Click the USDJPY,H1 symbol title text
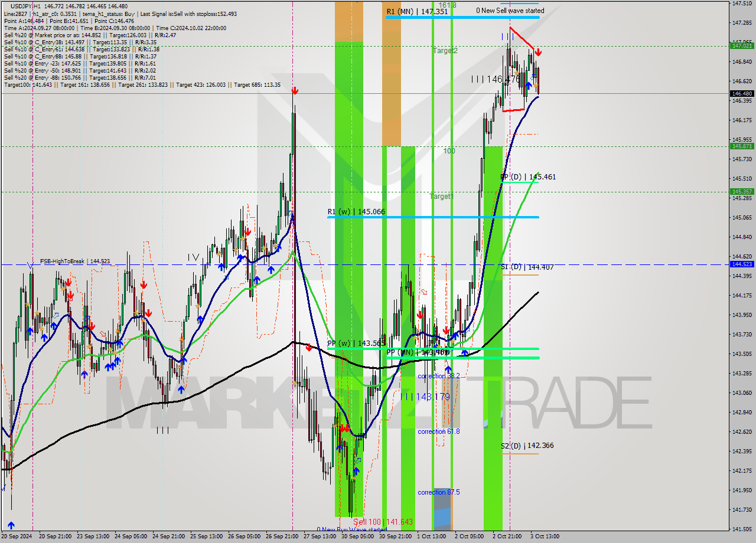Screen dimensions: 756x543 click(x=25, y=6)
